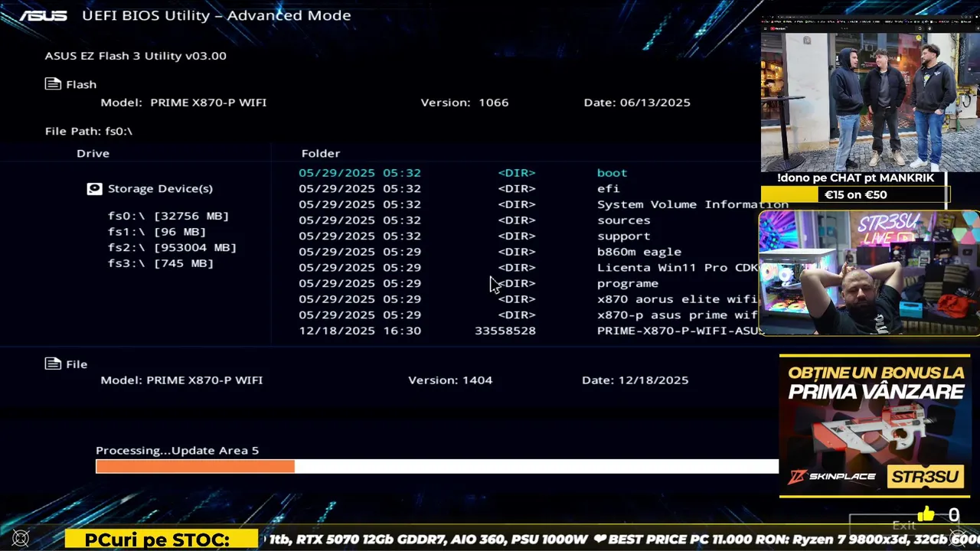Click the thumbs-up like icon

(x=926, y=515)
